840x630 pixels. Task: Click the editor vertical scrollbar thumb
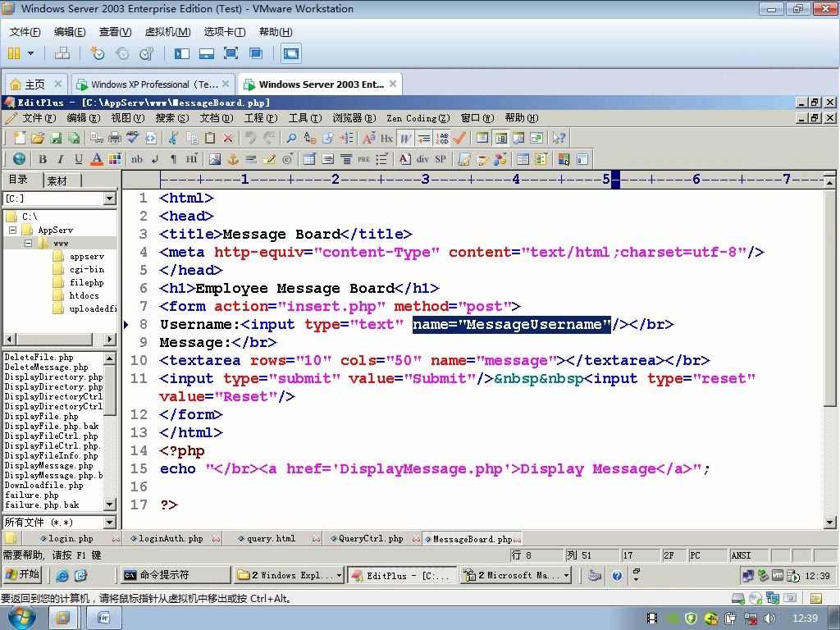(829, 297)
